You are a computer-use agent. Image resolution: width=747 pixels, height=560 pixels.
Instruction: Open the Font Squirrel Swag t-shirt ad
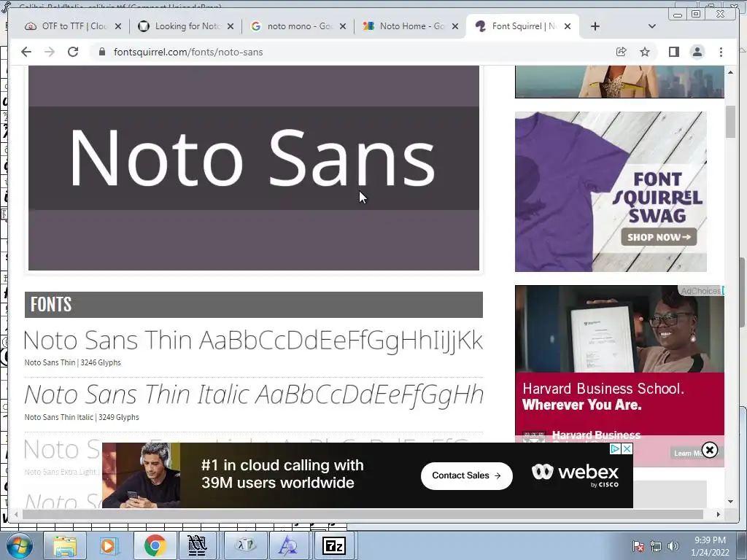611,192
